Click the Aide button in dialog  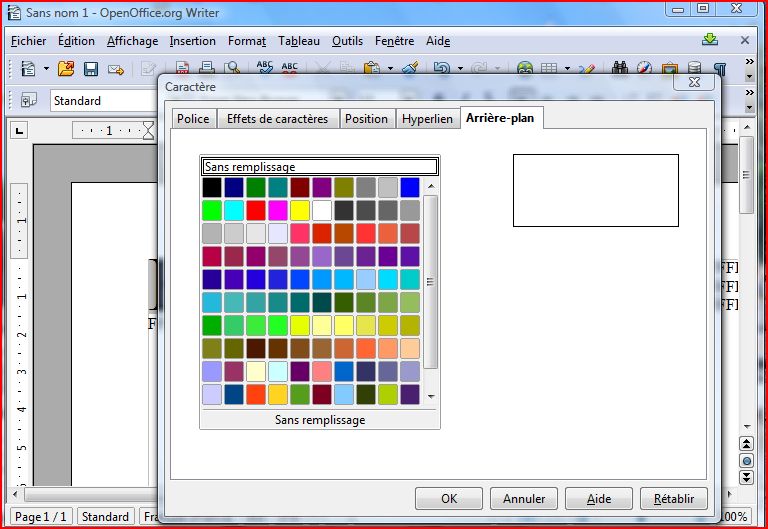tap(599, 499)
